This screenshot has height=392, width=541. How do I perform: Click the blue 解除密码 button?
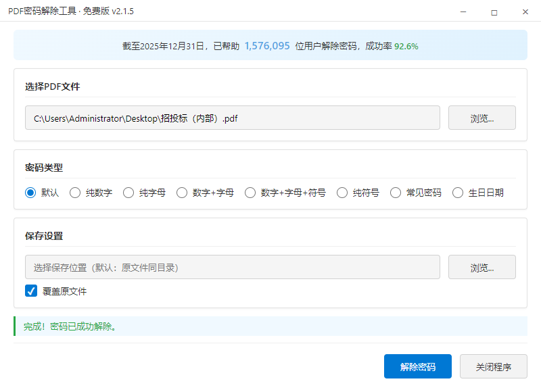(x=418, y=366)
